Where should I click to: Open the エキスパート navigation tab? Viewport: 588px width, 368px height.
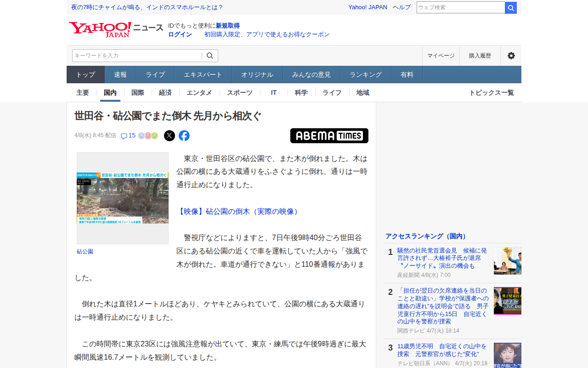(203, 75)
